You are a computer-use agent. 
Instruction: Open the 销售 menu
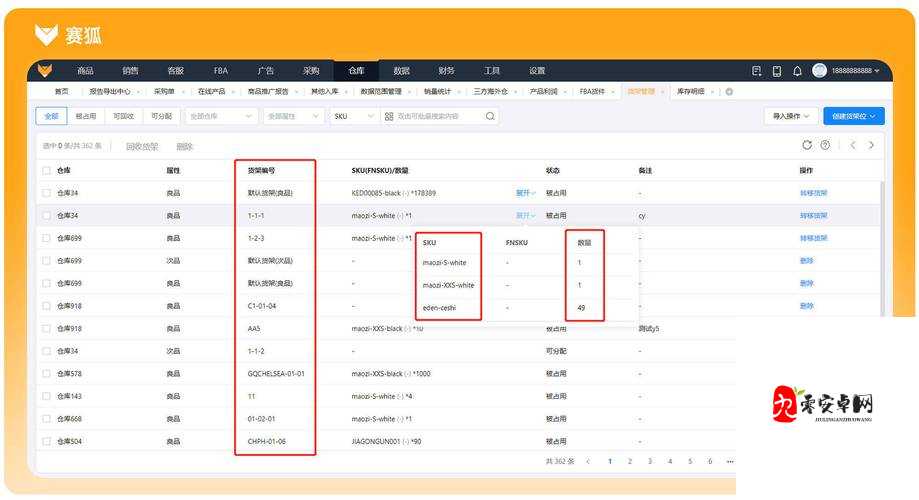[130, 70]
